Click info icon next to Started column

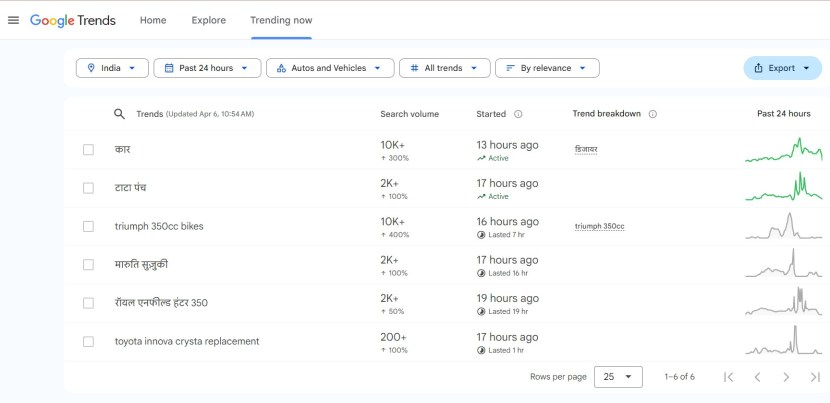click(518, 114)
